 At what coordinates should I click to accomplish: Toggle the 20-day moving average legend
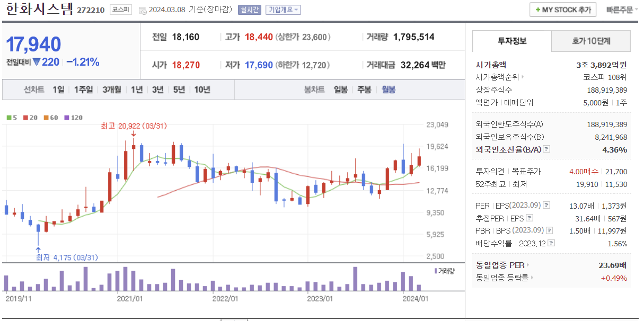pos(30,118)
